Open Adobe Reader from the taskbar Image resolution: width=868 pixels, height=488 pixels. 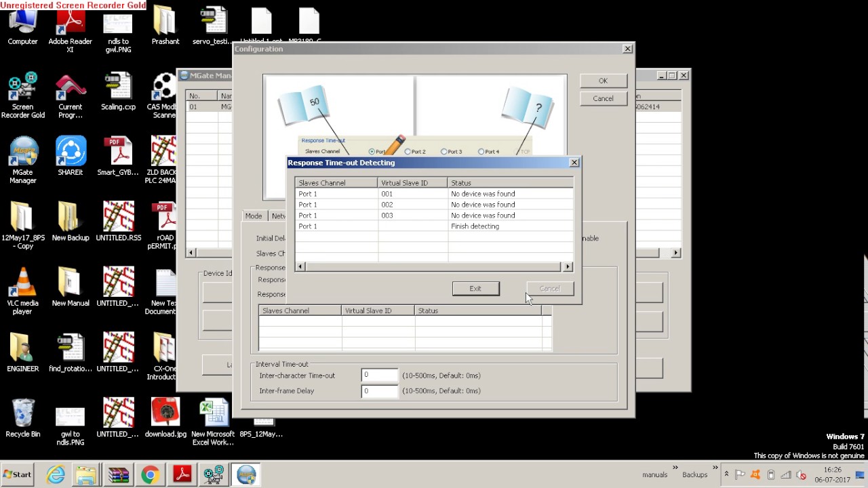point(182,474)
